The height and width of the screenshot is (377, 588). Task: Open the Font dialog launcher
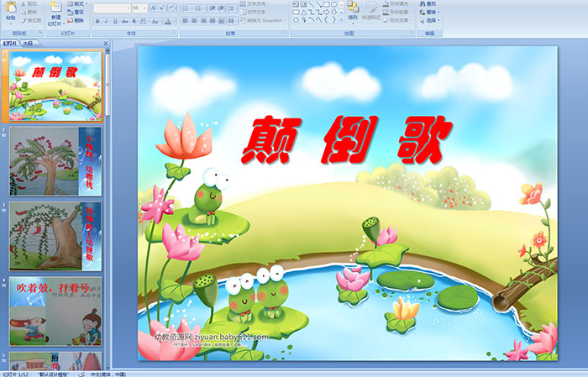(x=175, y=33)
